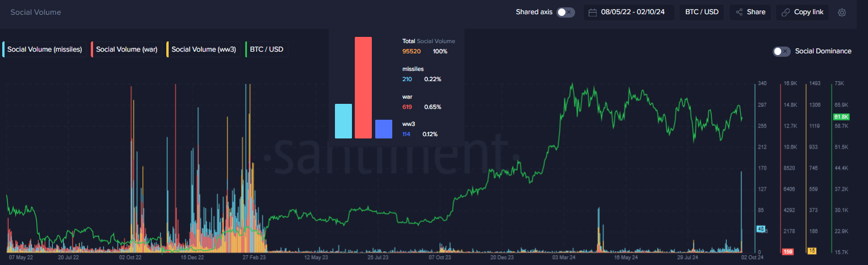
Task: Enable the Social Dominance switch
Action: pos(781,51)
